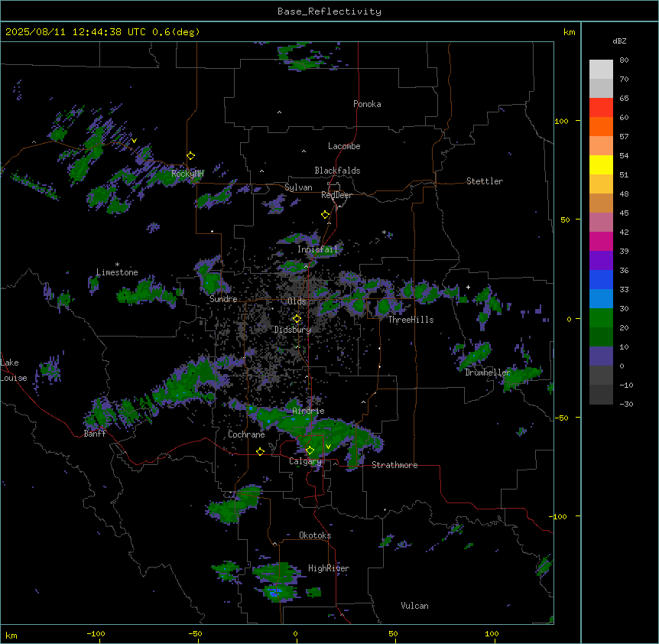Click the km unit label at top right

coord(569,32)
